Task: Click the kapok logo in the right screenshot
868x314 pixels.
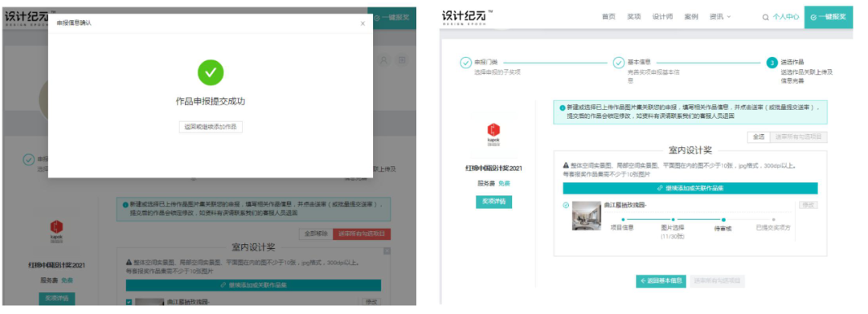Action: point(493,133)
